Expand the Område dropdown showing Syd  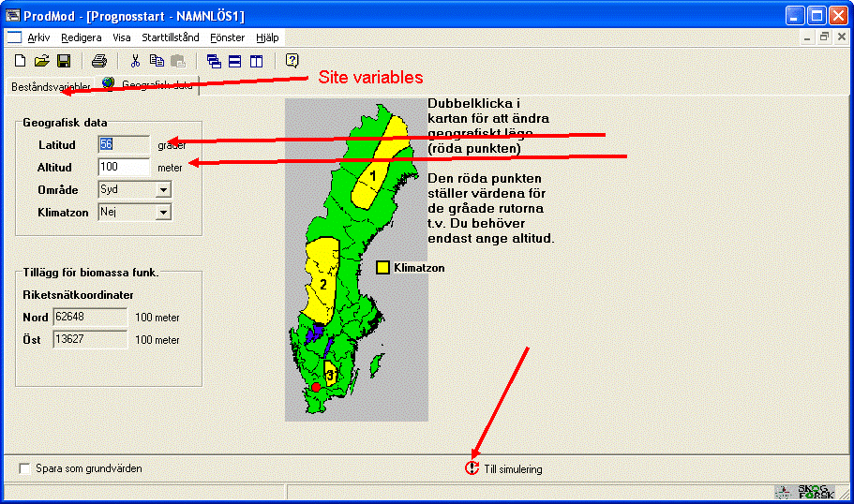[163, 189]
